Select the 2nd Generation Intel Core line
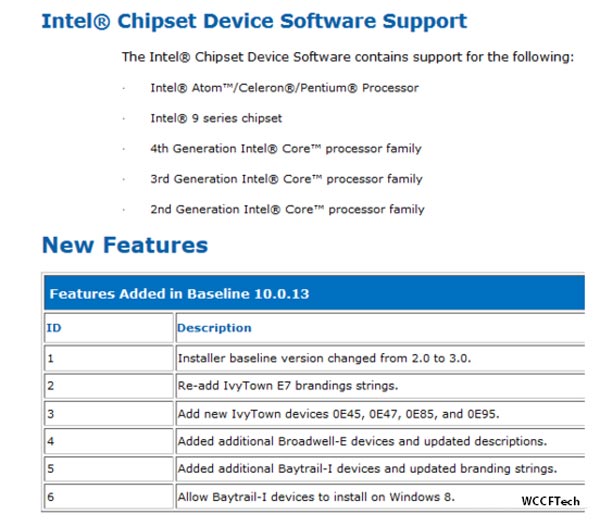 tap(287, 209)
